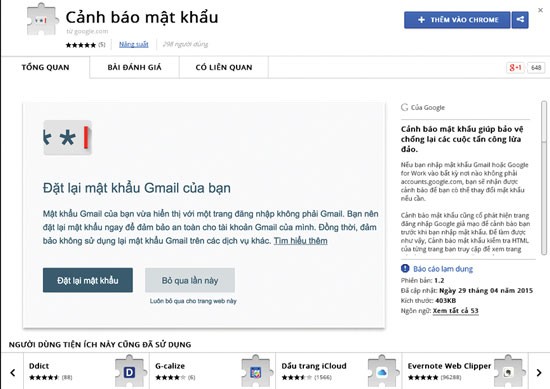
Task: Click the Báo cáo lạm dụng alert icon
Action: tap(405, 268)
